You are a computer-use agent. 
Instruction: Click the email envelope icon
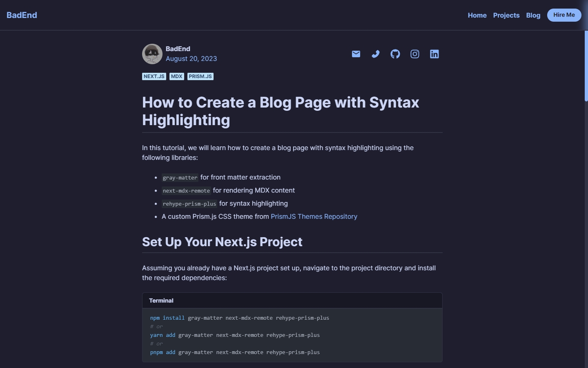click(356, 54)
